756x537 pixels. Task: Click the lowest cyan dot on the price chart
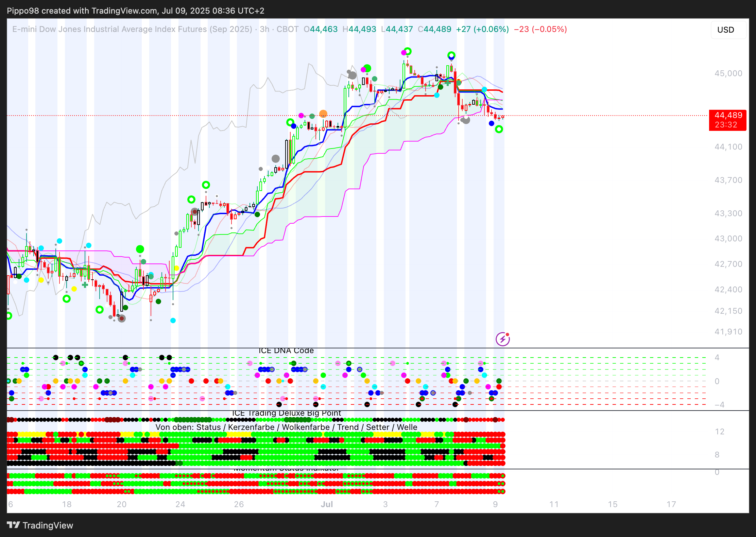(x=173, y=320)
